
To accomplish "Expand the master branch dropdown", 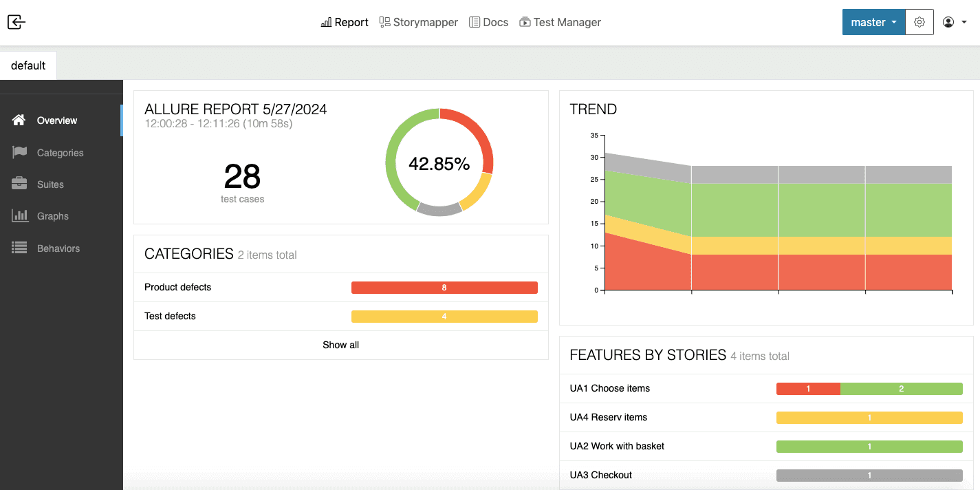I will (x=874, y=22).
